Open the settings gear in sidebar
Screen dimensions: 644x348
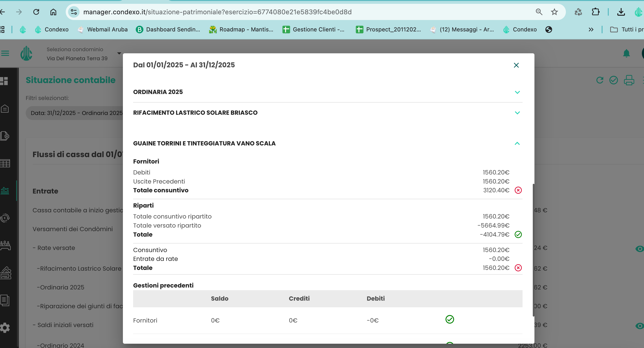5,328
